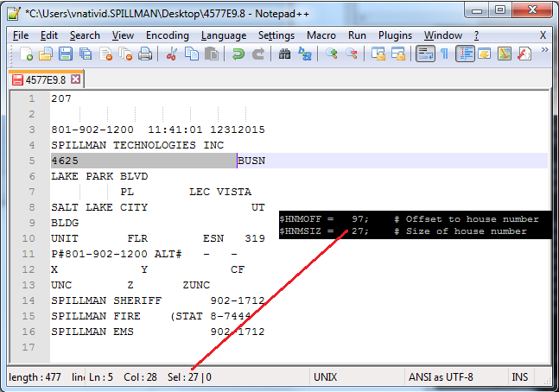Click on the text BUSN on line 5
Viewport: 559px width, 392px height.
251,161
